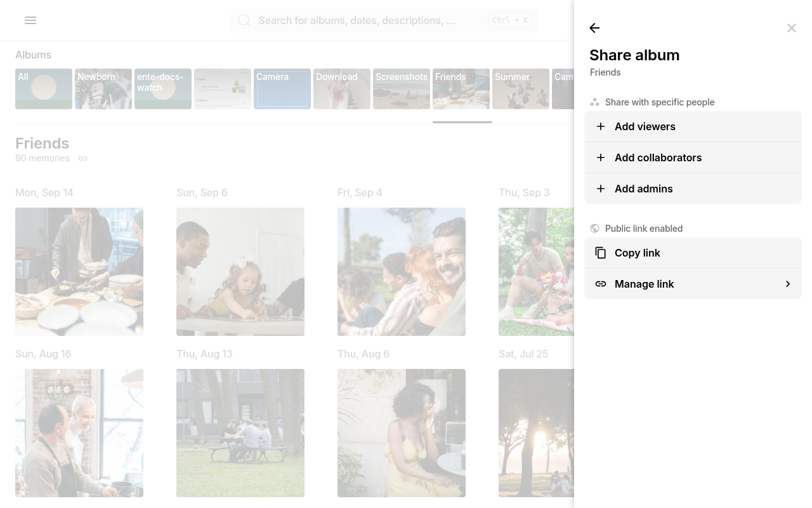812x508 pixels.
Task: Open the Friends album thumbnail
Action: pyautogui.click(x=461, y=89)
